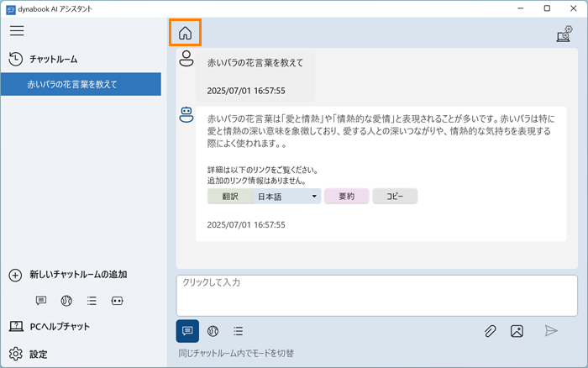
Task: Close the dynabook AI アシスタント window
Action: (574, 8)
